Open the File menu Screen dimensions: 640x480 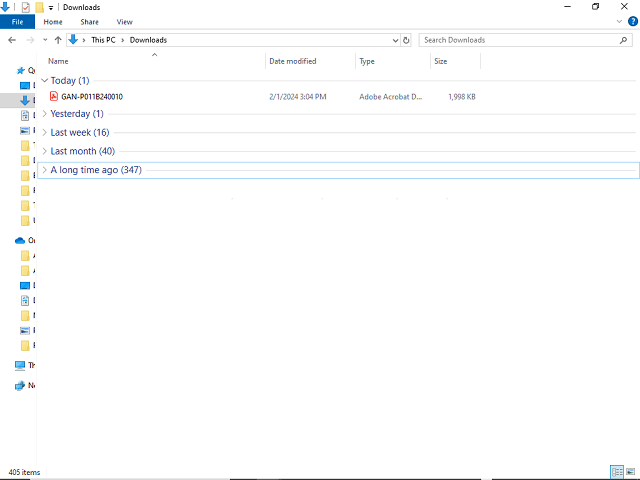pyautogui.click(x=17, y=21)
